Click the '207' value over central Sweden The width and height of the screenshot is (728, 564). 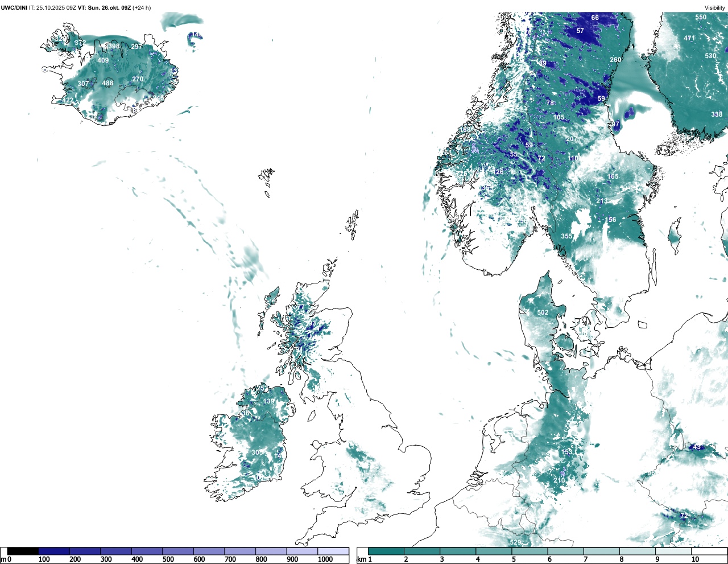coord(572,139)
